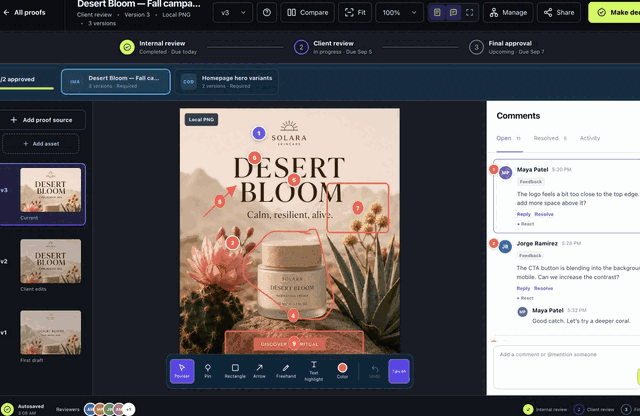Switch to the Activity tab
The image size is (640, 416).
590,138
